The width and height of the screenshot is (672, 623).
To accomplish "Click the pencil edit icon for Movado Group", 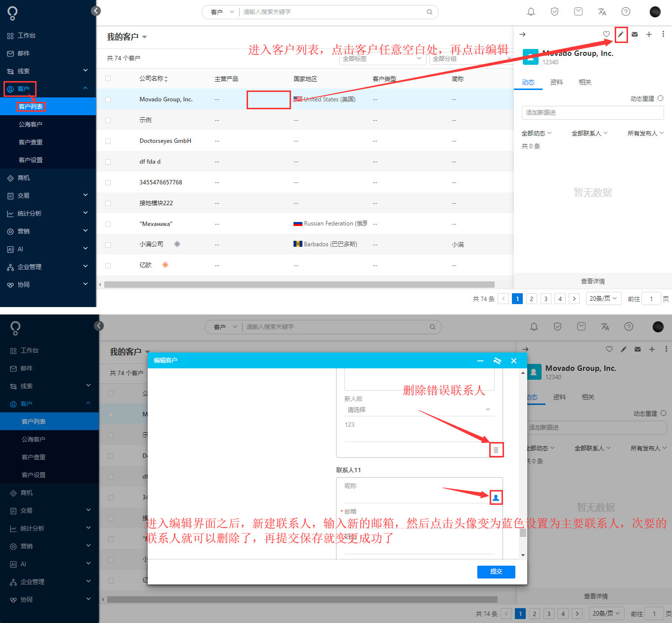I will pos(621,34).
